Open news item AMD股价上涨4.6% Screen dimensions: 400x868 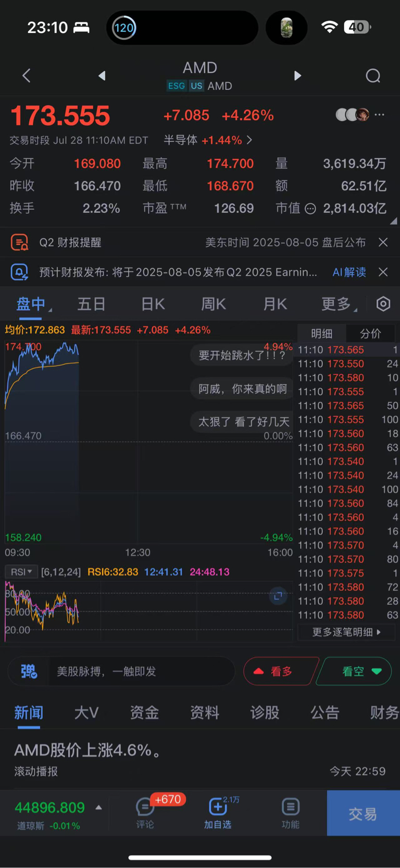pos(200,760)
